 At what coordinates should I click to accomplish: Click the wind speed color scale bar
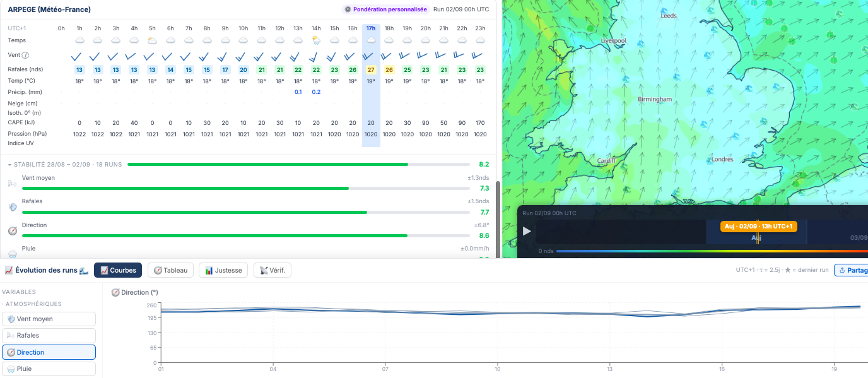pos(712,251)
